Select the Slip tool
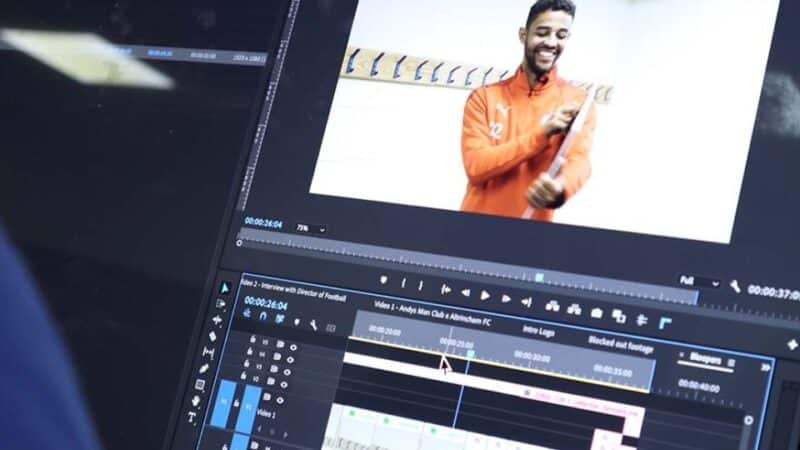The width and height of the screenshot is (800, 450). (208, 352)
